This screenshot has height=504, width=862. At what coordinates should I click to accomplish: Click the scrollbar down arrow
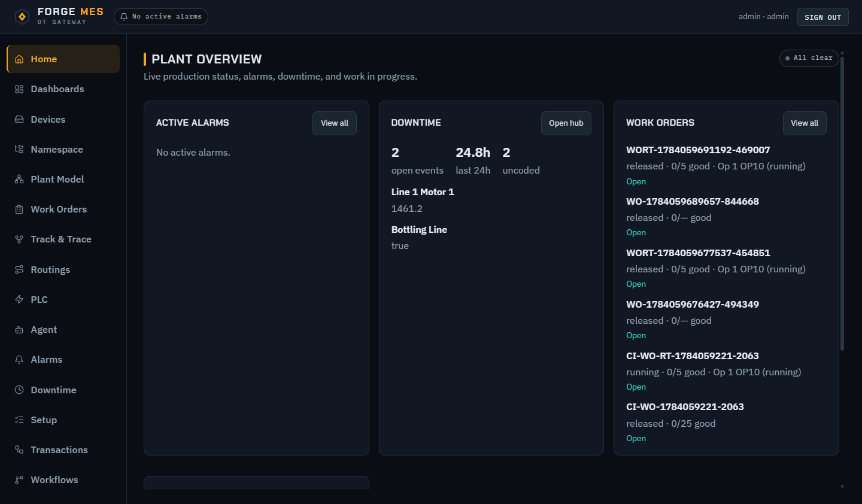[x=842, y=487]
